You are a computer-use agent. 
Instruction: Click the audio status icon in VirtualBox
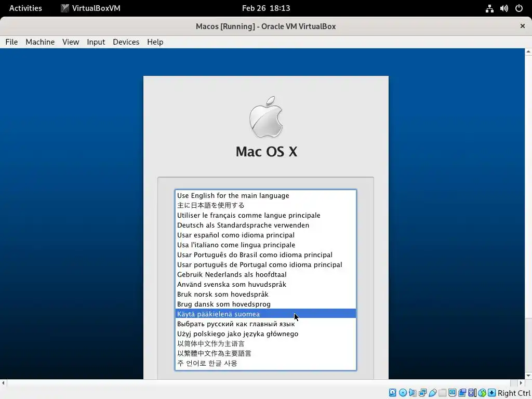(x=413, y=393)
